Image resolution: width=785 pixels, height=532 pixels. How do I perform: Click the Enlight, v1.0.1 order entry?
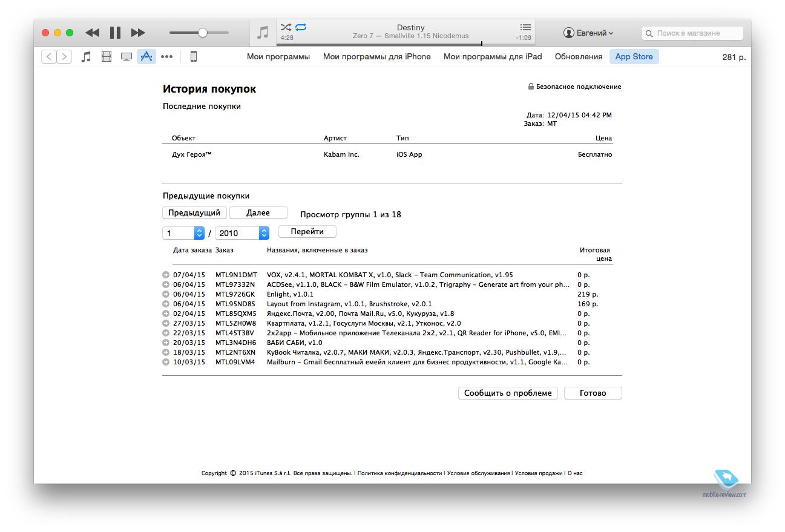coord(290,294)
